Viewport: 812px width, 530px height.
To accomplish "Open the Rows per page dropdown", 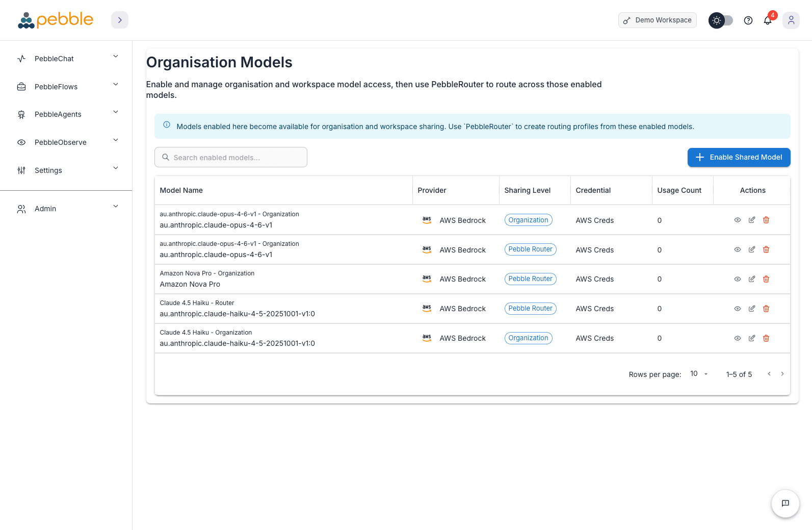I will [699, 374].
